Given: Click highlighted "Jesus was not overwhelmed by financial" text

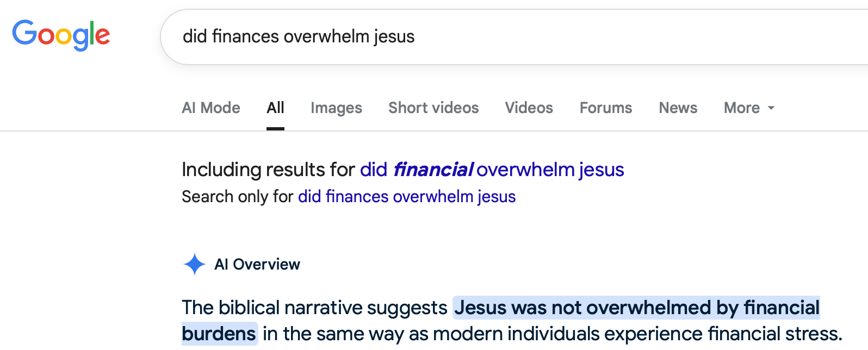Looking at the screenshot, I should [636, 308].
